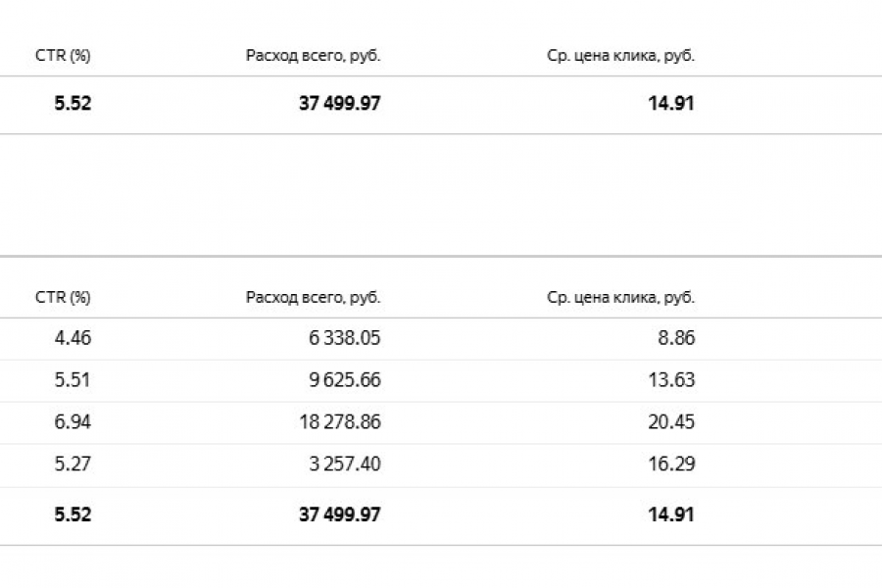Click bold total 14.91 in lower table

[671, 514]
